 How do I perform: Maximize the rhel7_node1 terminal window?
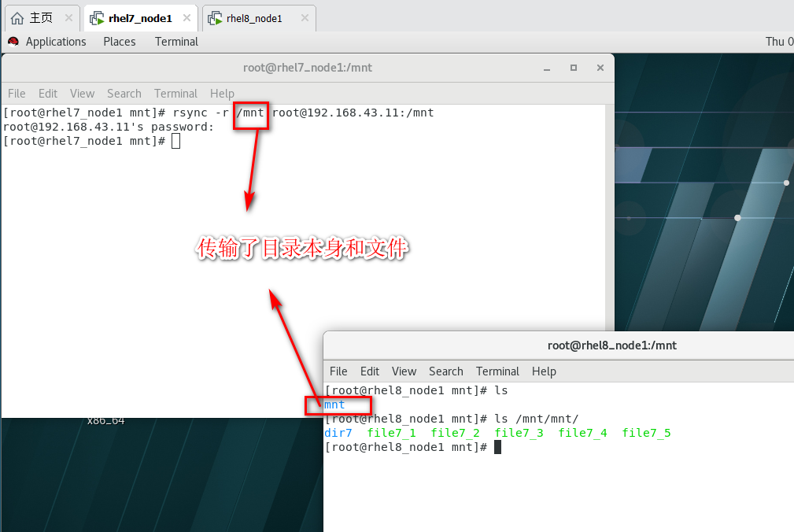(574, 68)
